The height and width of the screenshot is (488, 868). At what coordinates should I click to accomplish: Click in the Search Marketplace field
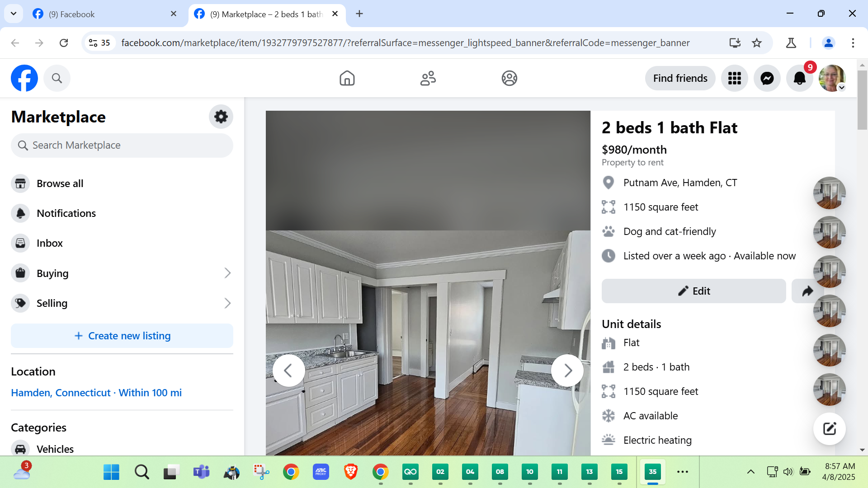click(122, 145)
